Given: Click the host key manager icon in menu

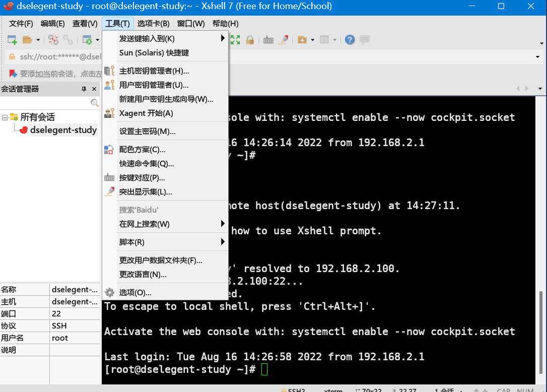Looking at the screenshot, I should [x=109, y=71].
